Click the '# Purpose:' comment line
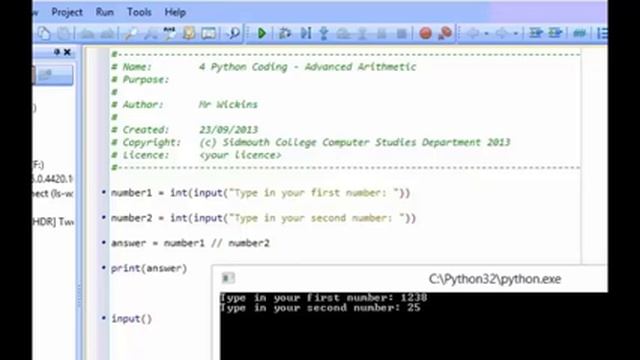This screenshot has height=360, width=640. (140, 80)
